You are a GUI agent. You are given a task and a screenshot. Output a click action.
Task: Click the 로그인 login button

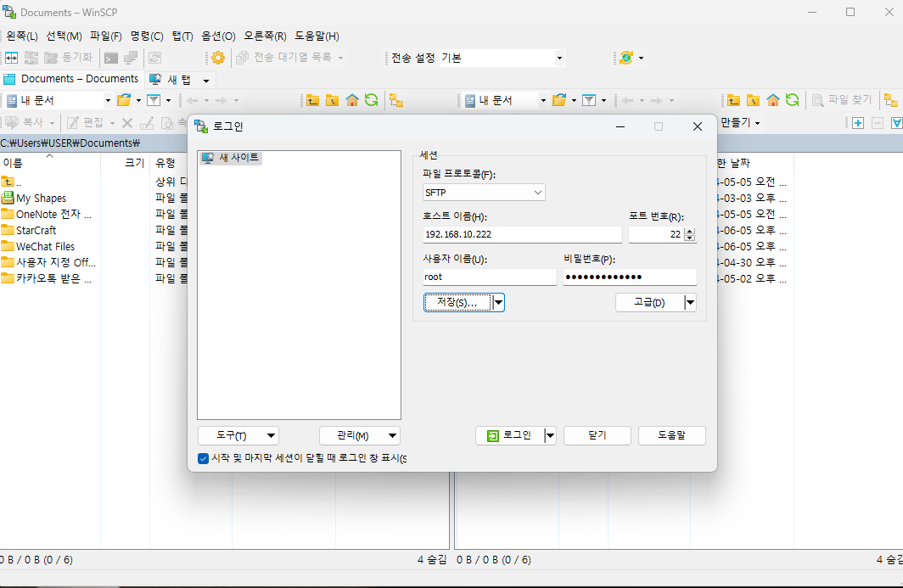510,435
